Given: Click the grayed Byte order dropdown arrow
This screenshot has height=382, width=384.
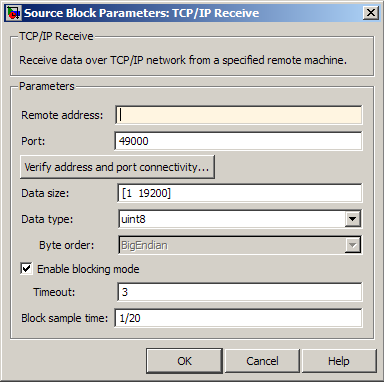Looking at the screenshot, I should (x=352, y=245).
